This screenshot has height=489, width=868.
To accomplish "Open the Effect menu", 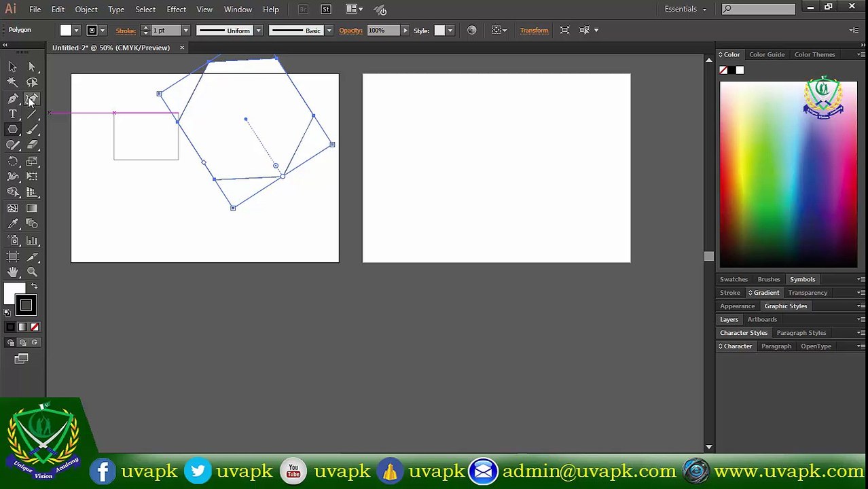I will (176, 10).
